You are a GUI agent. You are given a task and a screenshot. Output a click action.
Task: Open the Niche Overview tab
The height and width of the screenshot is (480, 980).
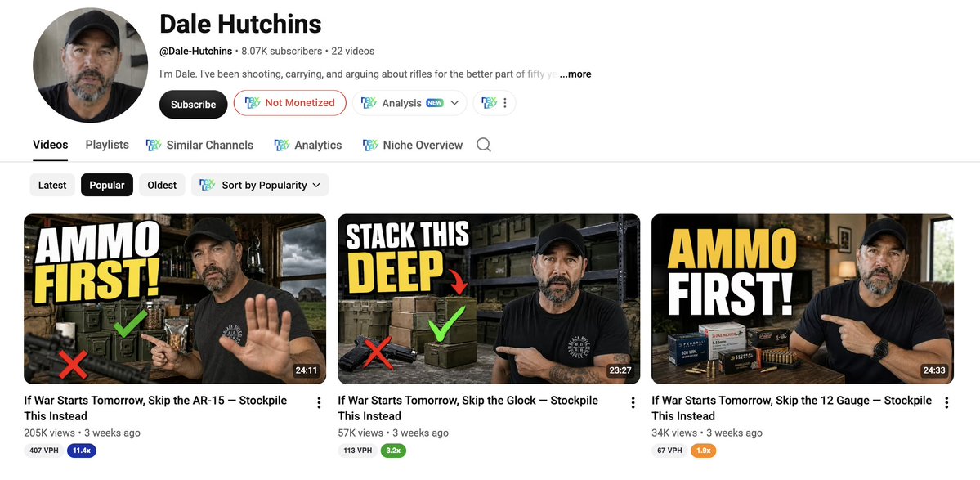point(413,145)
